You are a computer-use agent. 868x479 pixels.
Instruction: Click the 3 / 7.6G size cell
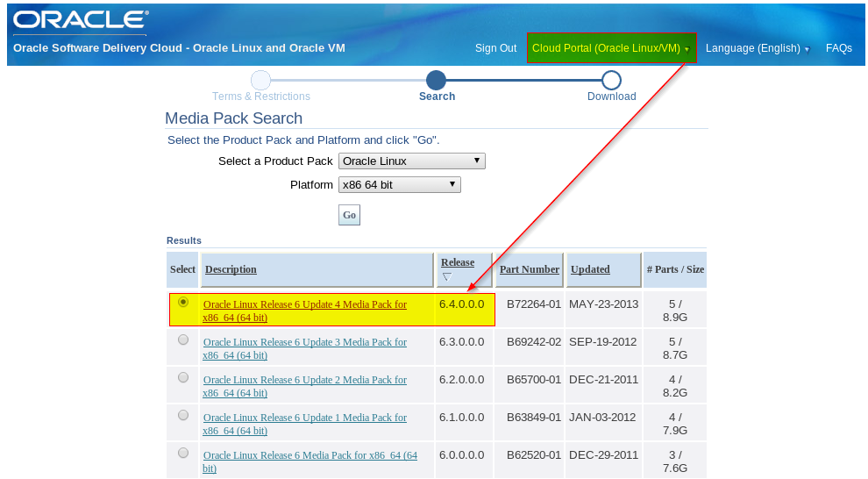click(x=675, y=461)
